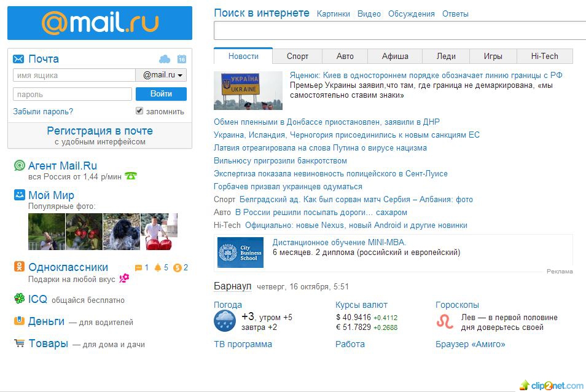
Task: Open Дистанционное обучение MINI-MBA ad link
Action: (x=339, y=242)
